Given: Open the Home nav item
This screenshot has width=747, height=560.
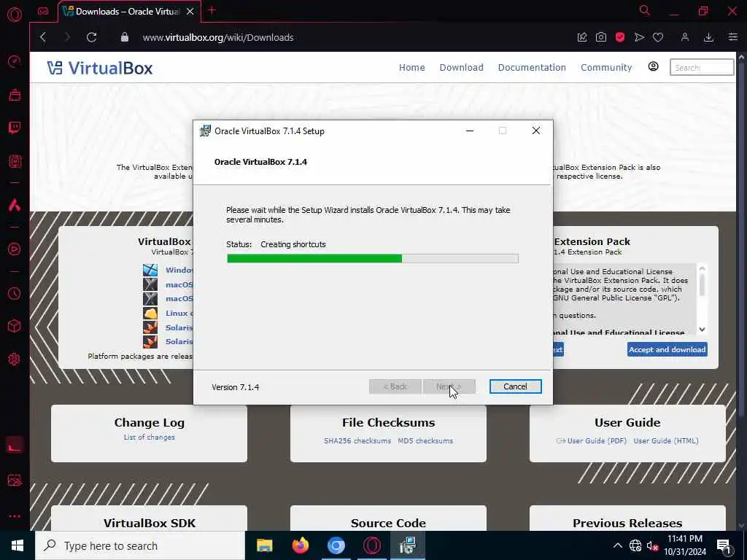Looking at the screenshot, I should (x=411, y=68).
